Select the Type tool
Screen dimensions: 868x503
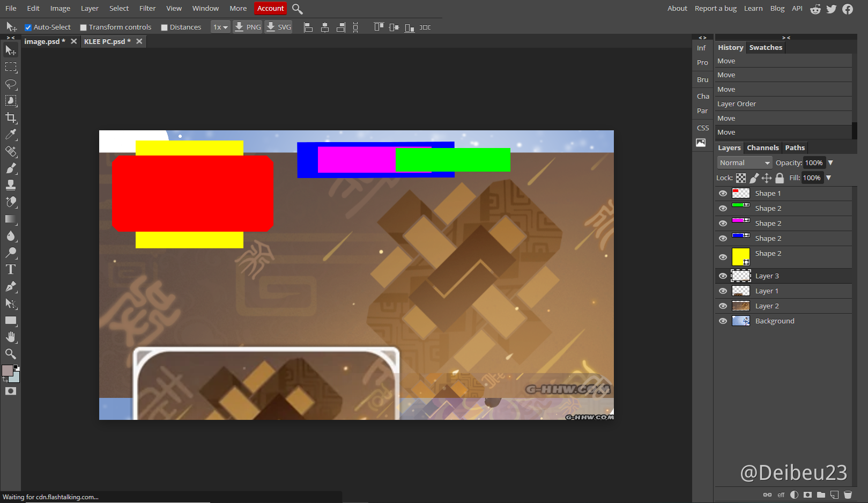click(11, 270)
